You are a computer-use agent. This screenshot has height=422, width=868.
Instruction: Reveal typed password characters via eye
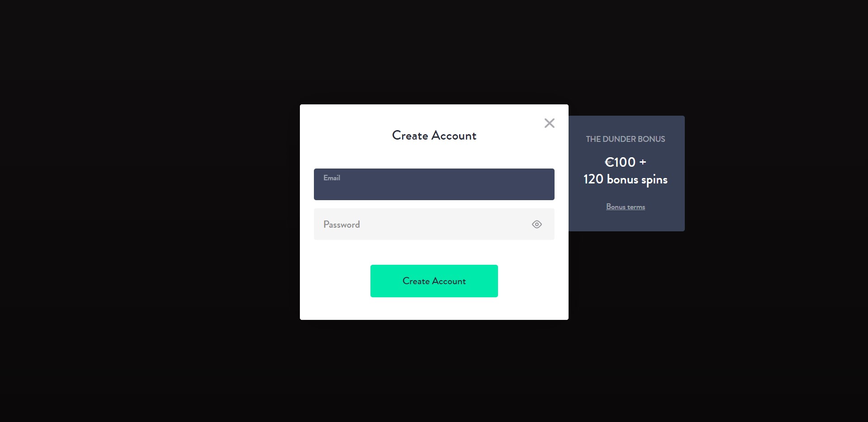point(537,225)
